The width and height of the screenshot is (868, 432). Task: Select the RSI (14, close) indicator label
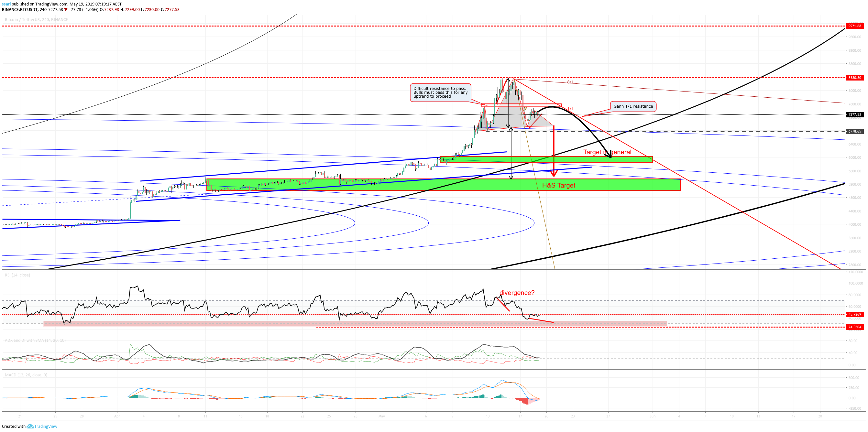tap(17, 275)
